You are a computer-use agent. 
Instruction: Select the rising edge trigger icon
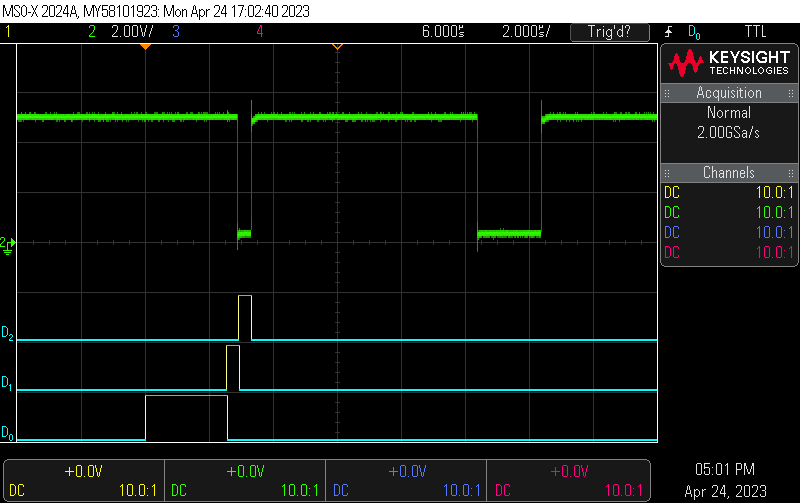tap(668, 32)
